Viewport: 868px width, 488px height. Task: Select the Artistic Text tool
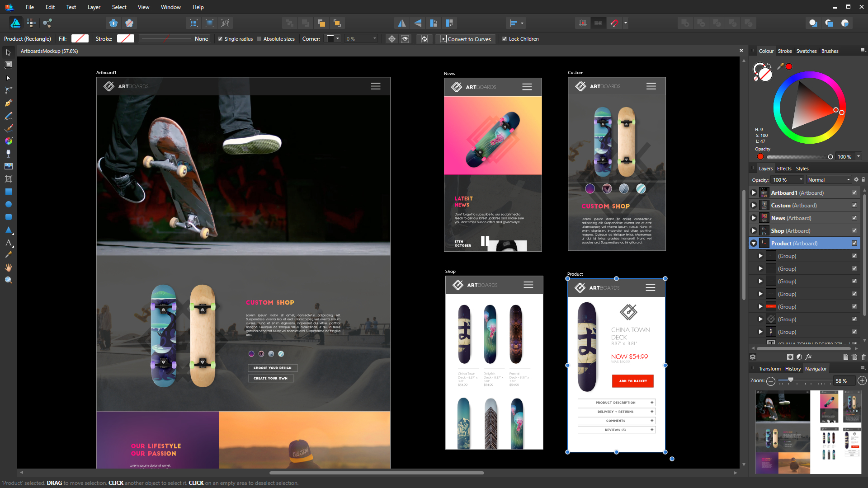8,243
